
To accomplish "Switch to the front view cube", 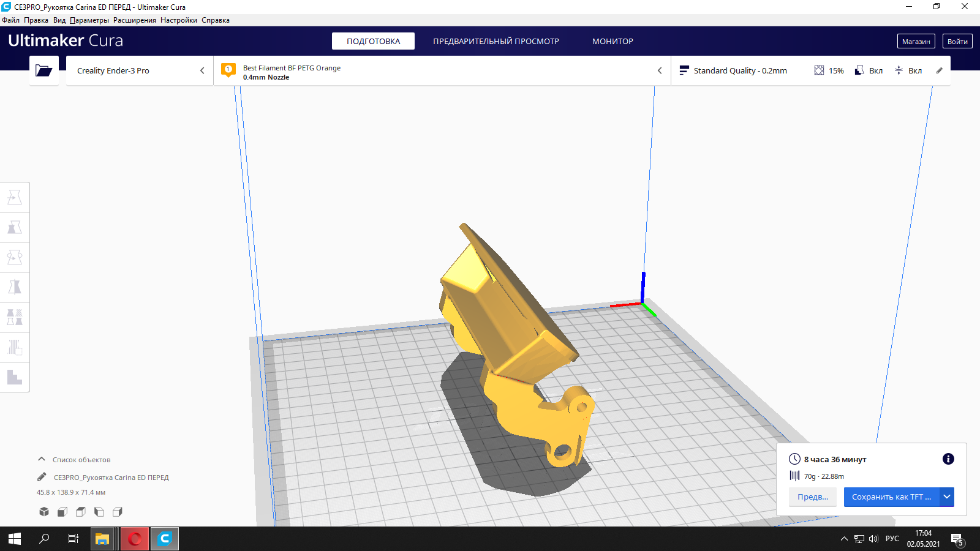I will coord(62,512).
